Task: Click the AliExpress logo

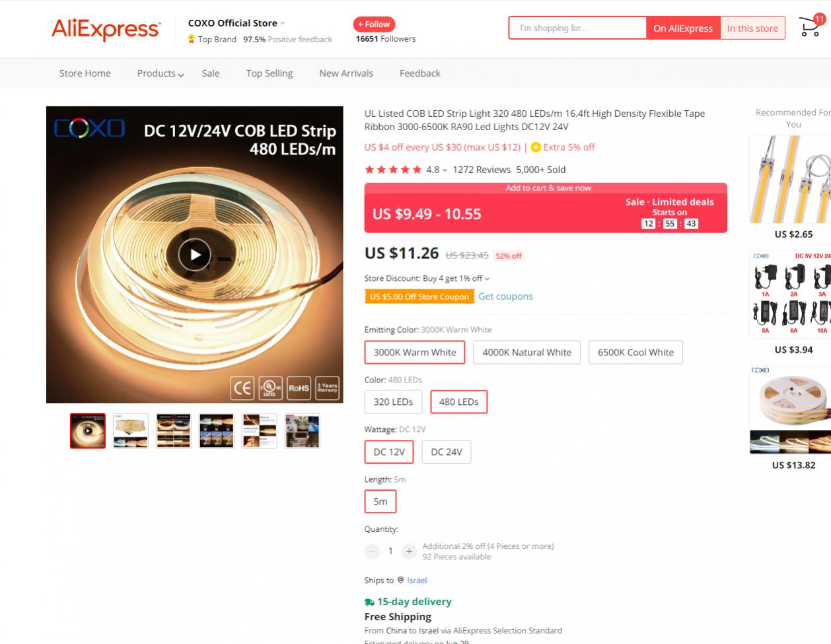Action: tap(106, 29)
